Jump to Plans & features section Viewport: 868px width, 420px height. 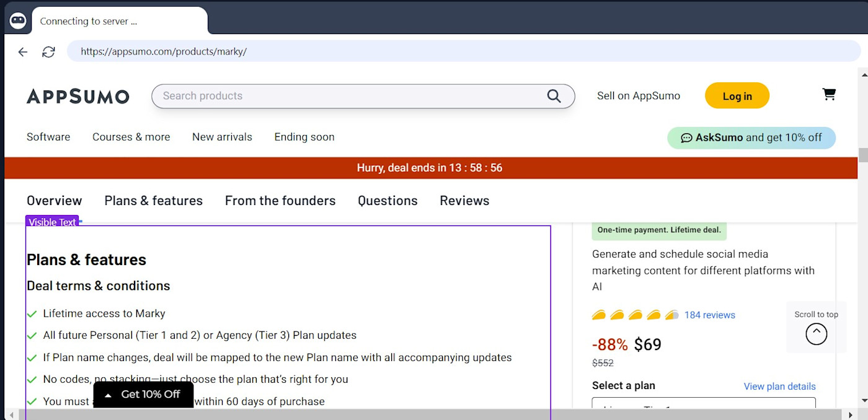[x=154, y=201]
